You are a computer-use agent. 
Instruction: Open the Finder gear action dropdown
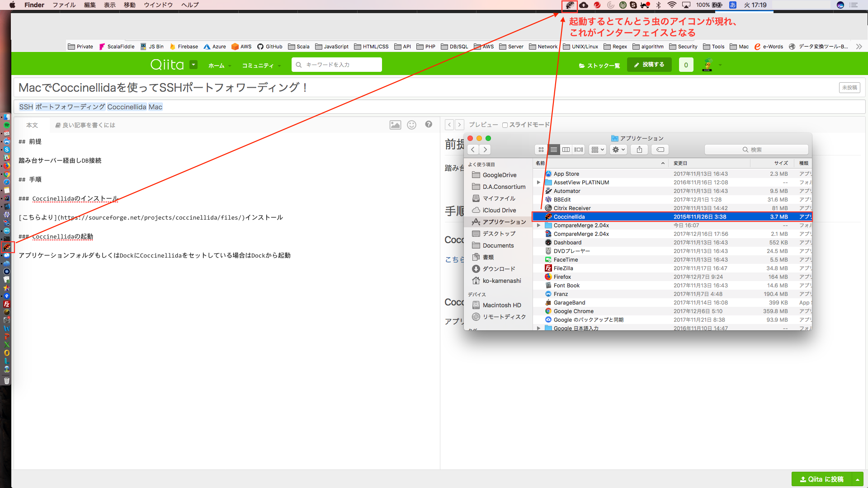[618, 150]
